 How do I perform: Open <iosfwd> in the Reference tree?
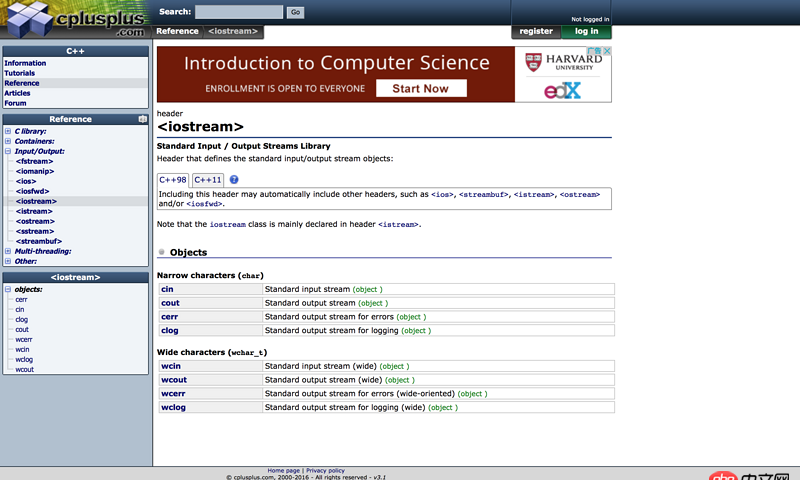click(x=32, y=191)
